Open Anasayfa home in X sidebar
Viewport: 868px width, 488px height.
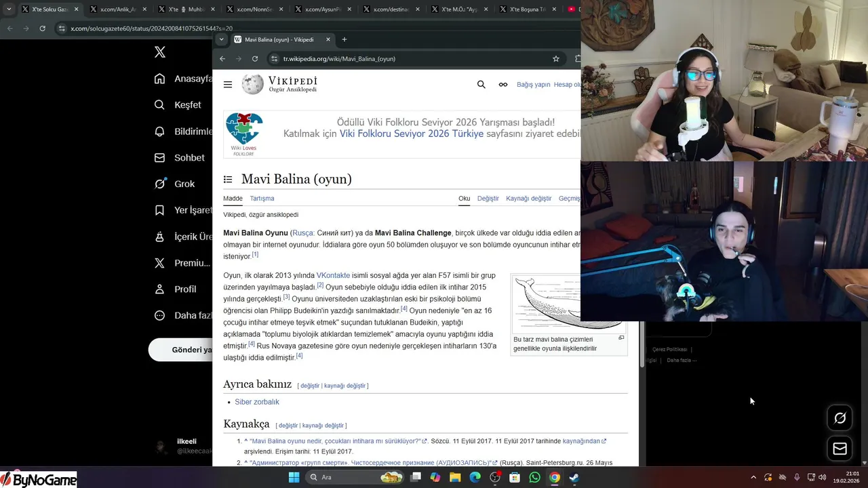(x=183, y=79)
